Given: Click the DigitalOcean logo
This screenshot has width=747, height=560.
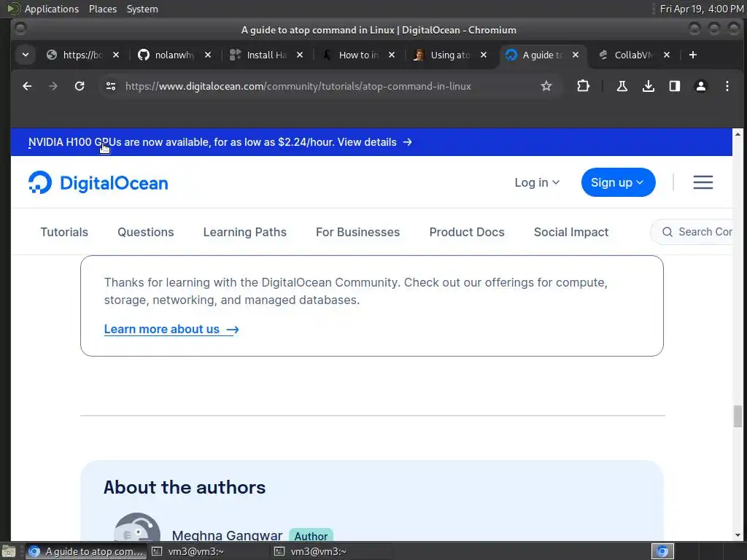Looking at the screenshot, I should [98, 183].
